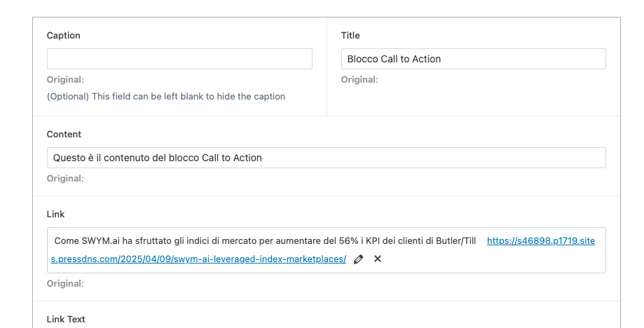Click the Original label under Title
The height and width of the screenshot is (328, 644).
coord(359,80)
